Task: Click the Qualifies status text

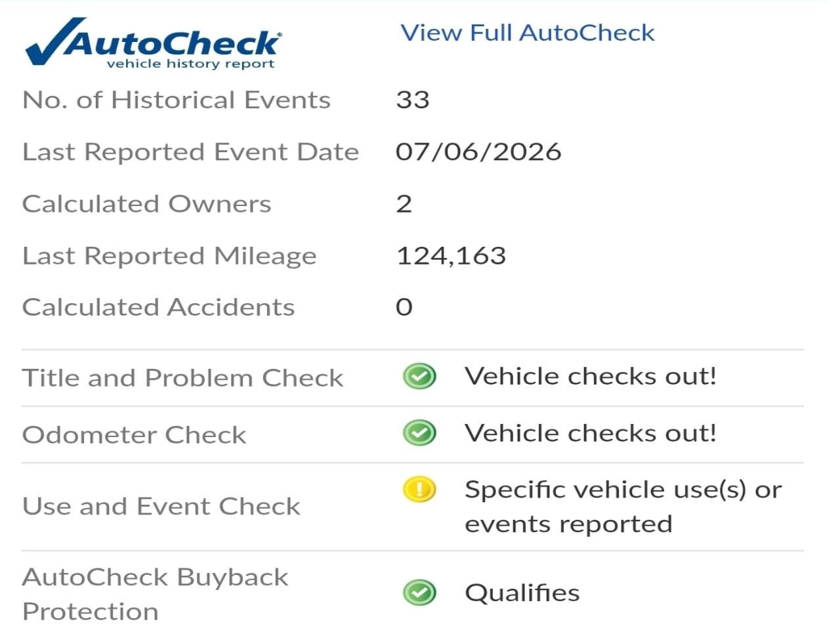Action: click(x=522, y=593)
